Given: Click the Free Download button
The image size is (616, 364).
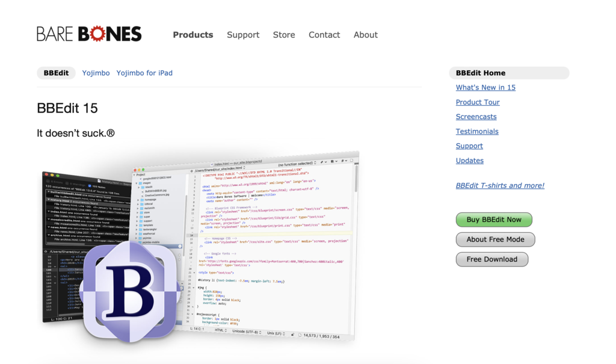Looking at the screenshot, I should click(x=492, y=259).
